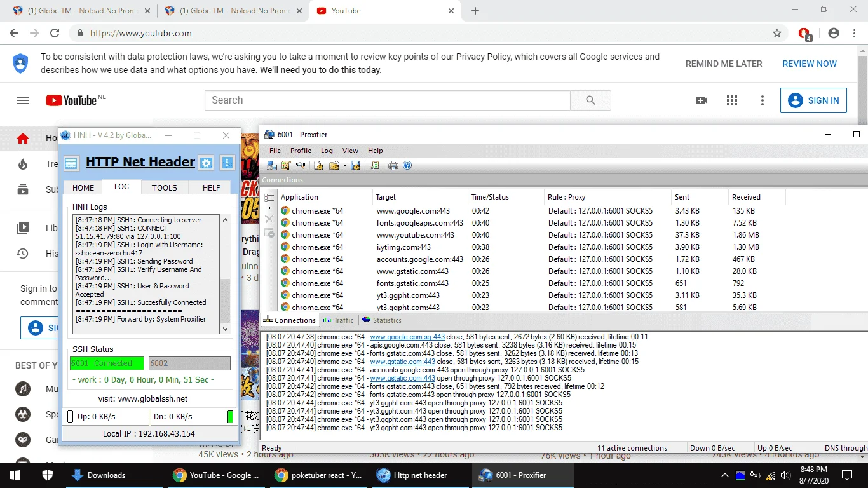Open the HELP tab in HNH
This screenshot has height=488, width=868.
click(212, 187)
